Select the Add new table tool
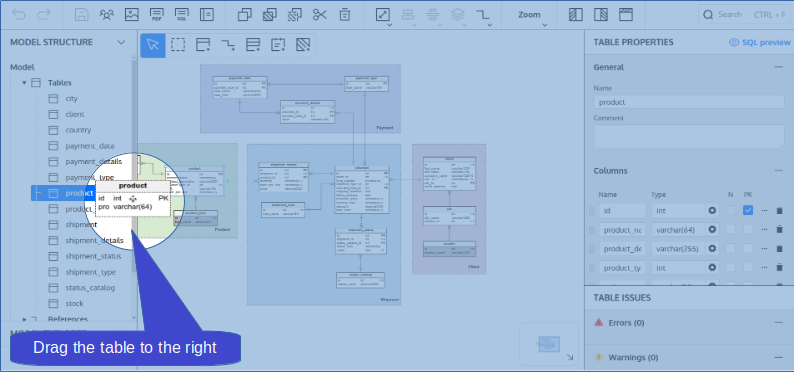The width and height of the screenshot is (794, 372). [x=203, y=45]
